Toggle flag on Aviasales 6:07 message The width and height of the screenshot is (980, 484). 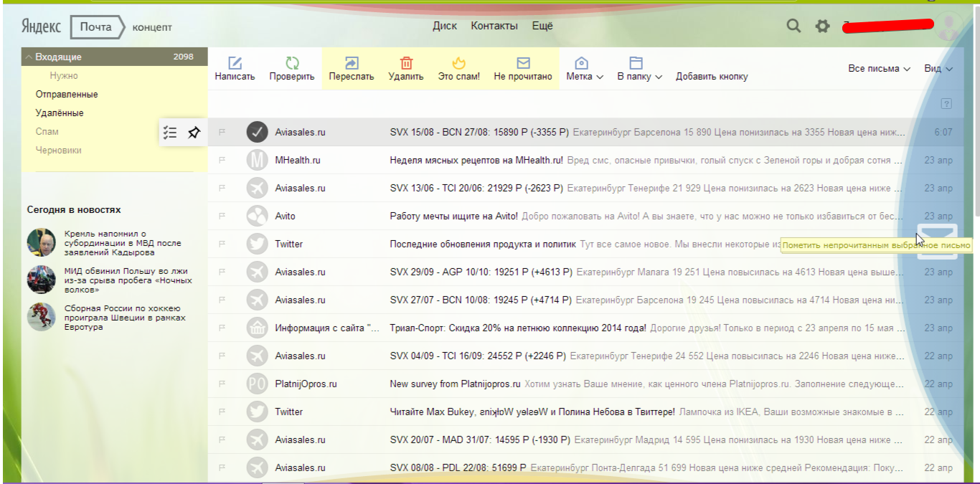click(x=222, y=132)
